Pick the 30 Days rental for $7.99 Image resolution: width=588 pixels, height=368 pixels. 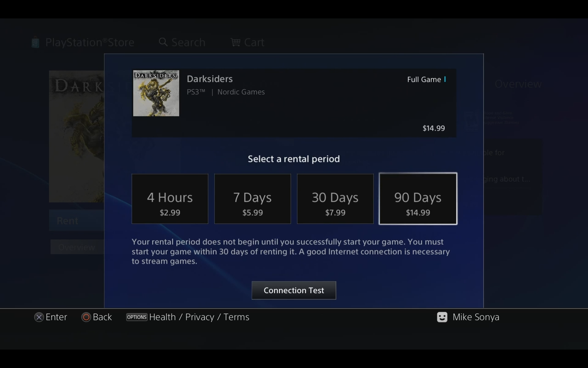pos(335,199)
